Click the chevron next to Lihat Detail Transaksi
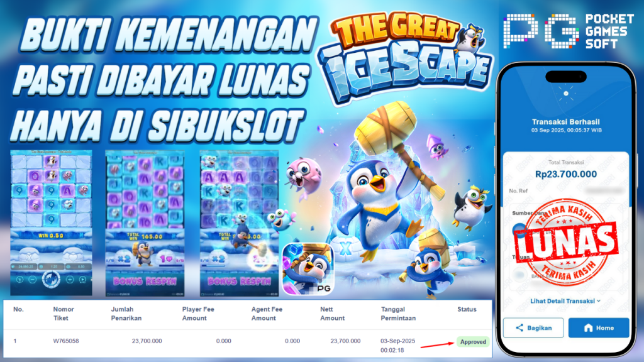Screen dimensions: 644x362 point(599,301)
